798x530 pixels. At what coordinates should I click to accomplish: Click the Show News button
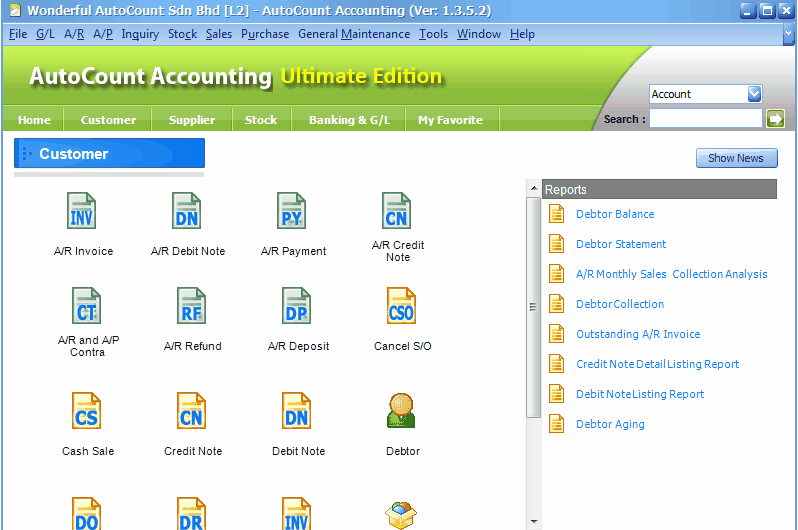pos(736,158)
